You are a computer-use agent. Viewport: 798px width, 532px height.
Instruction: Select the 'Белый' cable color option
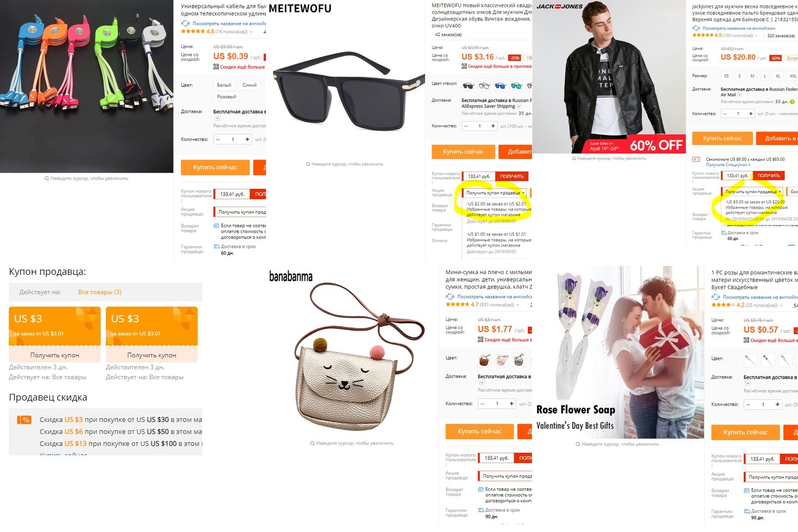[x=224, y=85]
